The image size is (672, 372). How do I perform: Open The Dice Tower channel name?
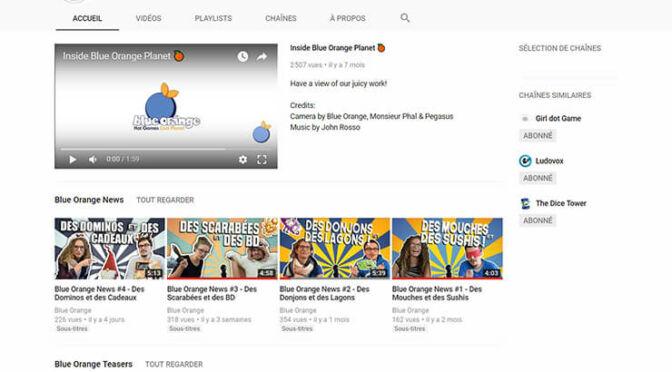point(561,204)
